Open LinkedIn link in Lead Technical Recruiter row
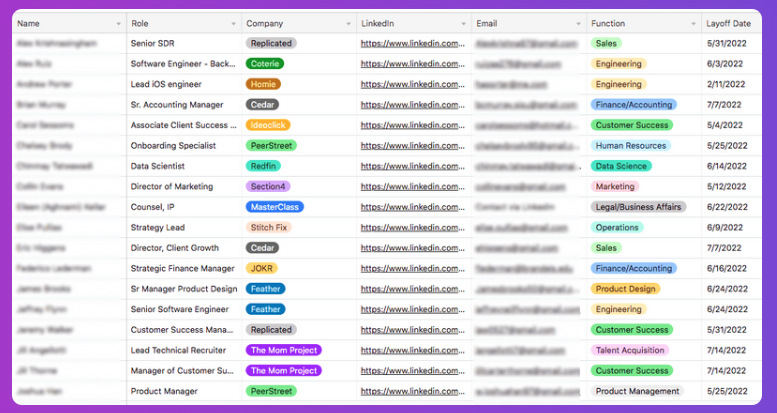This screenshot has height=413, width=777. pyautogui.click(x=413, y=350)
